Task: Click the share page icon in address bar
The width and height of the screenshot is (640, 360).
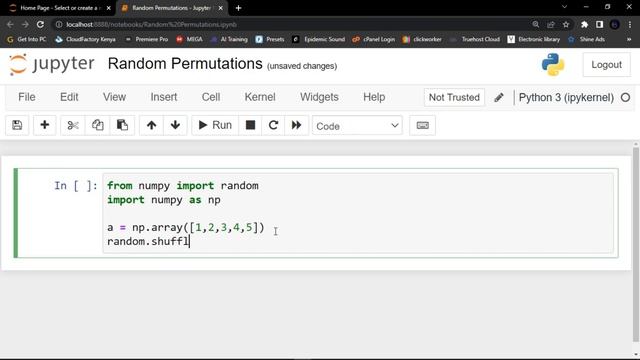Action: point(551,24)
